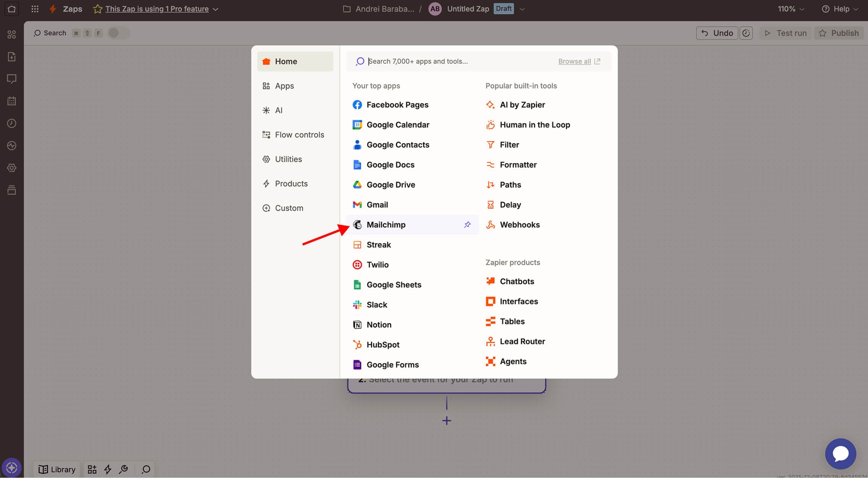Image resolution: width=868 pixels, height=478 pixels.
Task: Toggle the switch next to Search
Action: point(118,33)
